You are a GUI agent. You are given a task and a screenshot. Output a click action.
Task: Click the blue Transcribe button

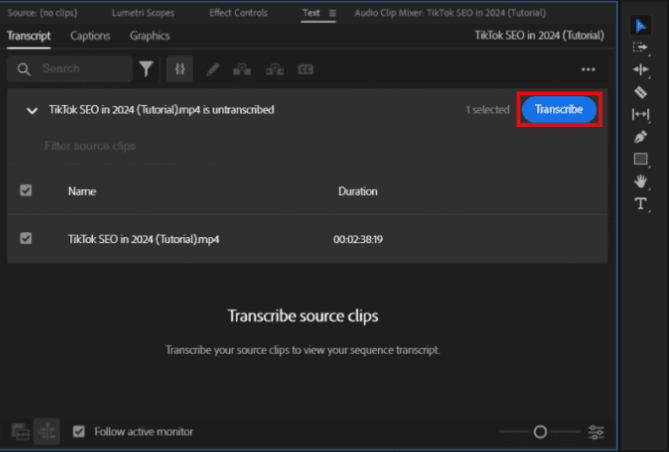tap(559, 109)
